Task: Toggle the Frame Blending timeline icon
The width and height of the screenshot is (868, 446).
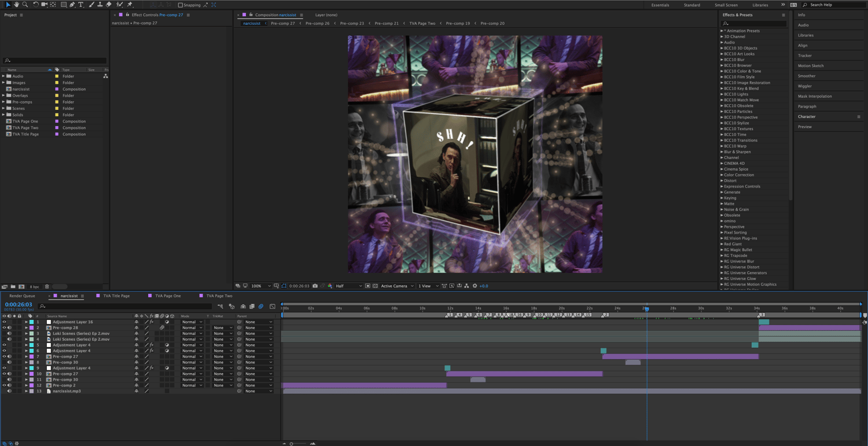Action: pos(252,307)
